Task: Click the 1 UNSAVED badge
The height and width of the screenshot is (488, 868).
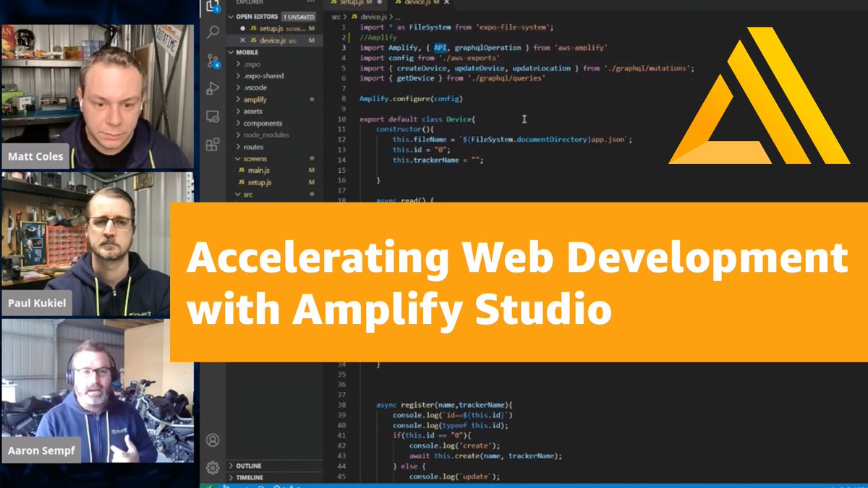Action: click(x=299, y=17)
